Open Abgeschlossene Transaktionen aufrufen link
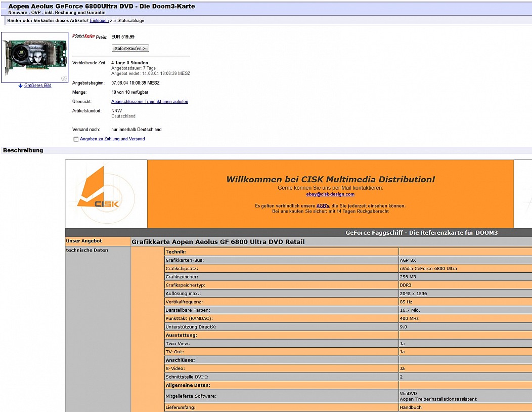 pyautogui.click(x=150, y=102)
